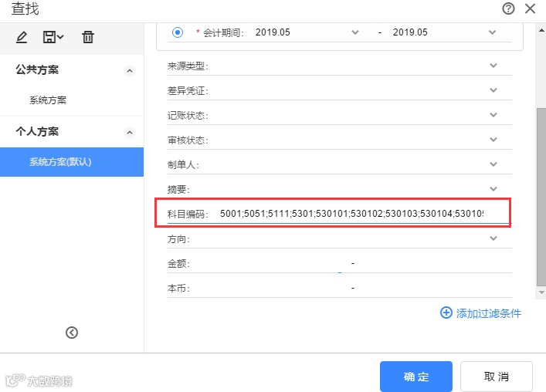546x392 pixels.
Task: Collapse sidebar with the left arrow circle
Action: pyautogui.click(x=72, y=333)
